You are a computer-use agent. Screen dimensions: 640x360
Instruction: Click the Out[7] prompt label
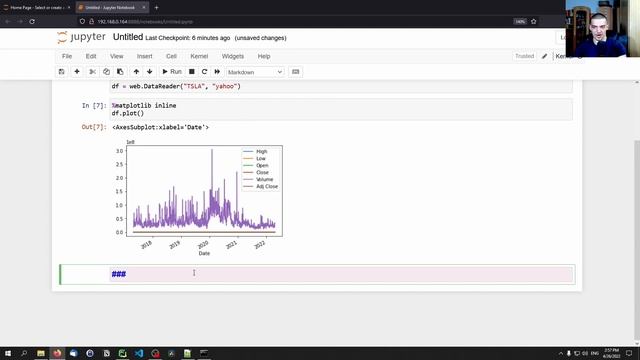94,127
